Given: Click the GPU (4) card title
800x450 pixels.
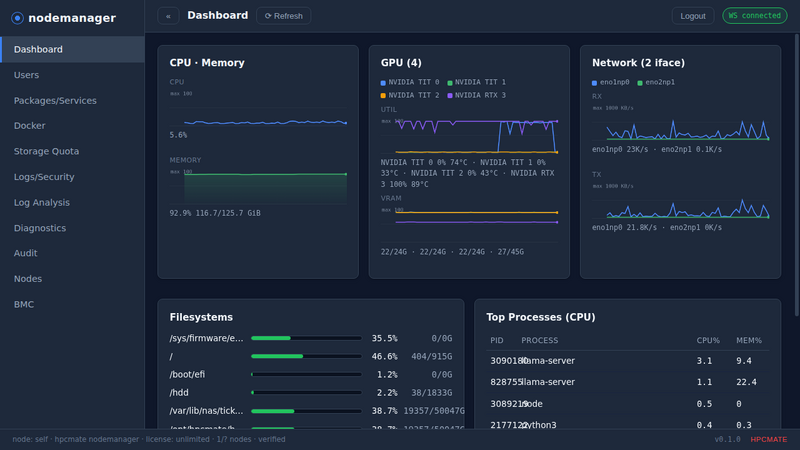Looking at the screenshot, I should coord(401,63).
